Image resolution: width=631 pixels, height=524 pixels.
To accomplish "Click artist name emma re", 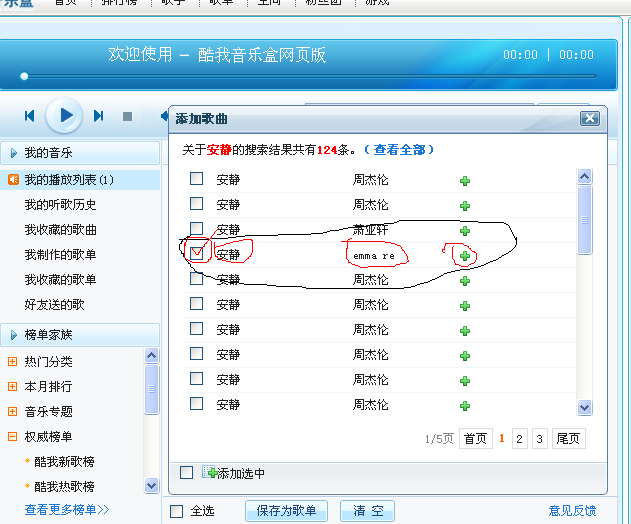I will pyautogui.click(x=374, y=256).
